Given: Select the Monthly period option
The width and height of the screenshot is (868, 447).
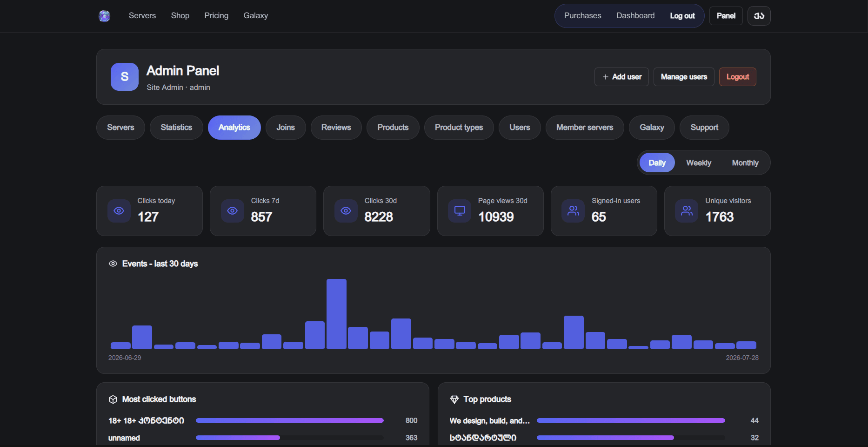Looking at the screenshot, I should [x=745, y=163].
